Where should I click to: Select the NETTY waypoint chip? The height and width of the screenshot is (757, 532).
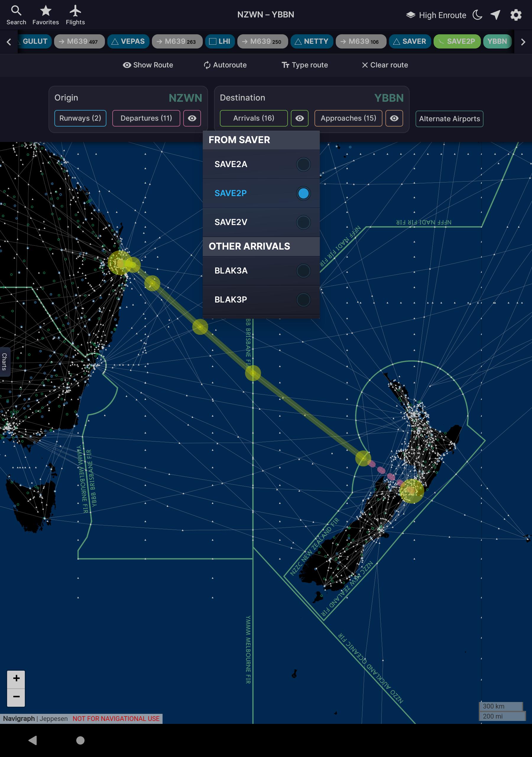(x=312, y=41)
